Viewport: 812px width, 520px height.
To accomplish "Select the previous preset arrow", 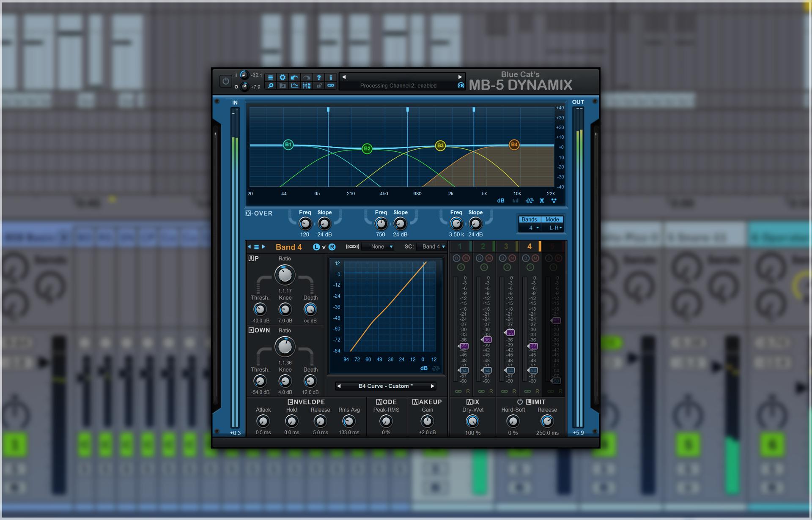I will point(344,77).
